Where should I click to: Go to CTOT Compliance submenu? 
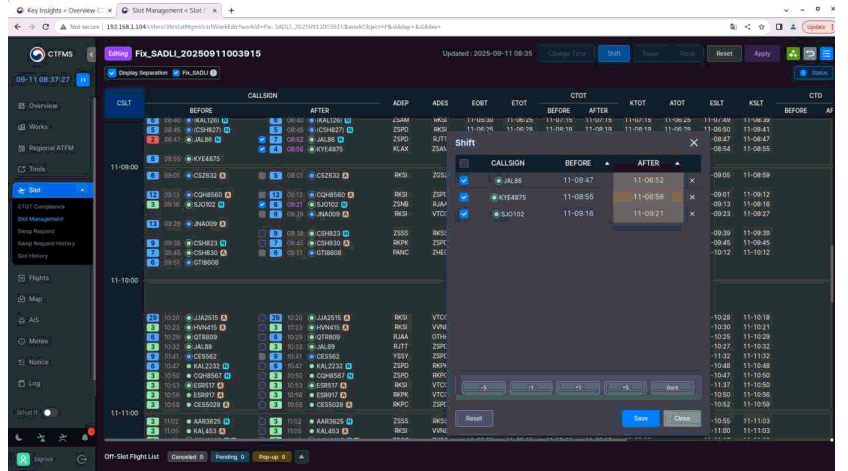tap(41, 207)
